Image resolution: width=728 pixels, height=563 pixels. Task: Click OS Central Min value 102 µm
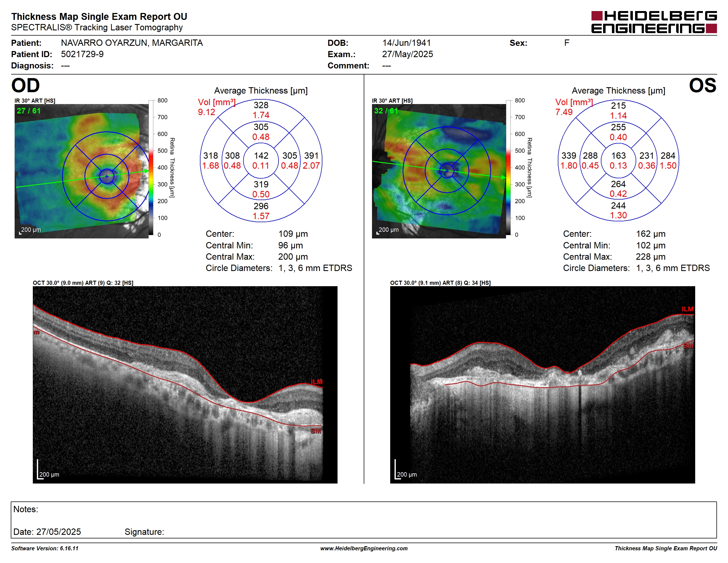(651, 245)
